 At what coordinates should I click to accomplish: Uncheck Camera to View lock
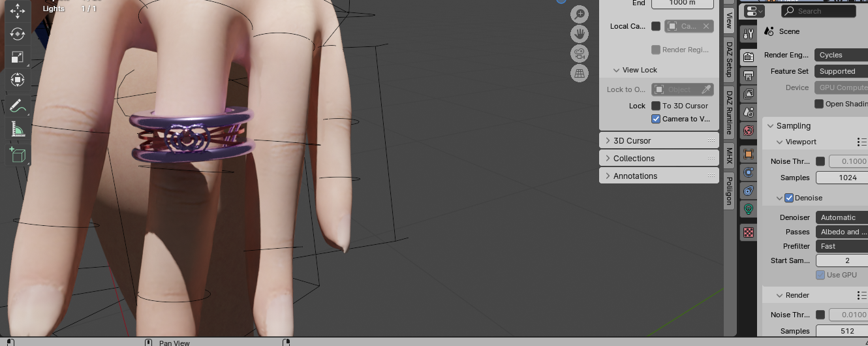coord(656,119)
